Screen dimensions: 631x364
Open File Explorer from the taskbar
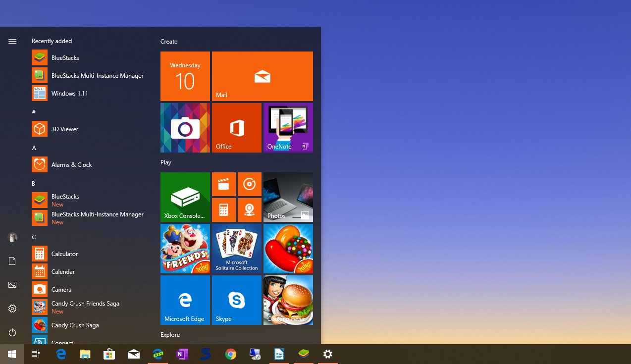pos(85,354)
